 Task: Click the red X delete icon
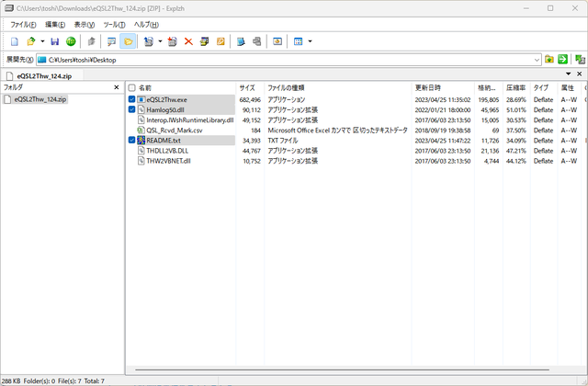tap(188, 41)
